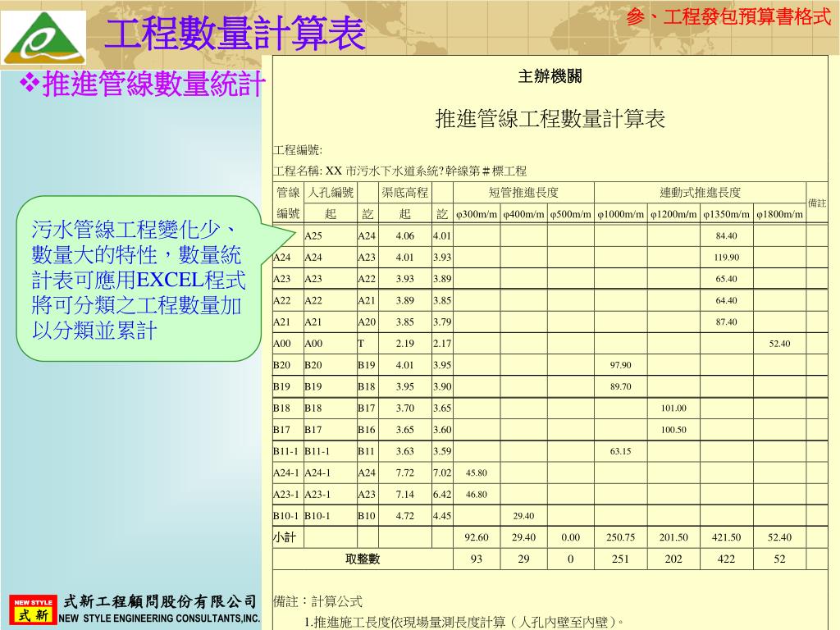
Task: Click the 小計 row label
Action: tap(285, 537)
